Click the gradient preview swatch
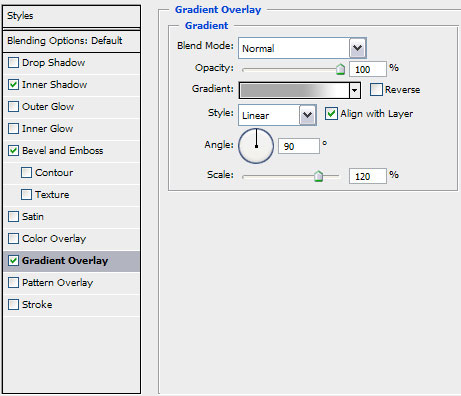 (x=294, y=90)
